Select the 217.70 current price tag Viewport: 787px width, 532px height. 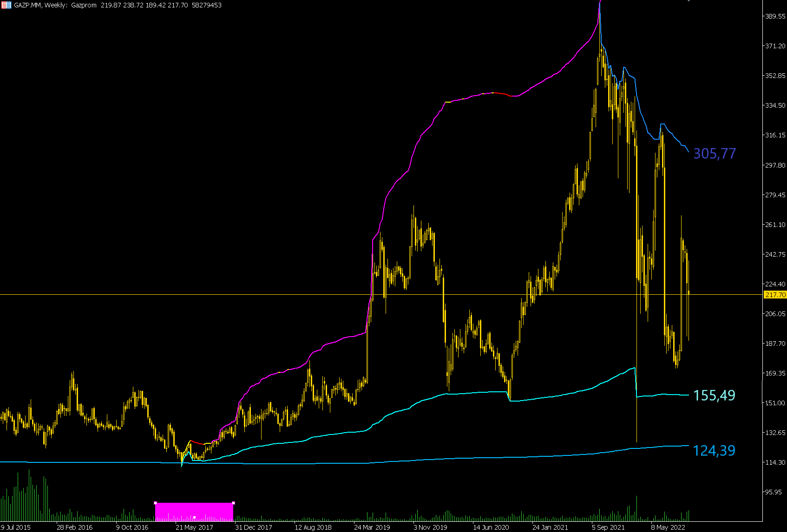click(775, 295)
